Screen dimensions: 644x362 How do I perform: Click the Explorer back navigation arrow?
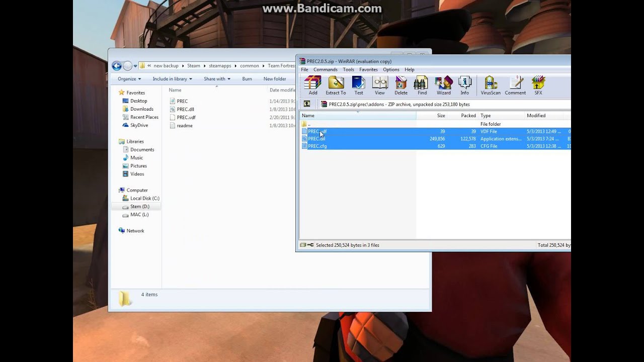click(x=117, y=66)
